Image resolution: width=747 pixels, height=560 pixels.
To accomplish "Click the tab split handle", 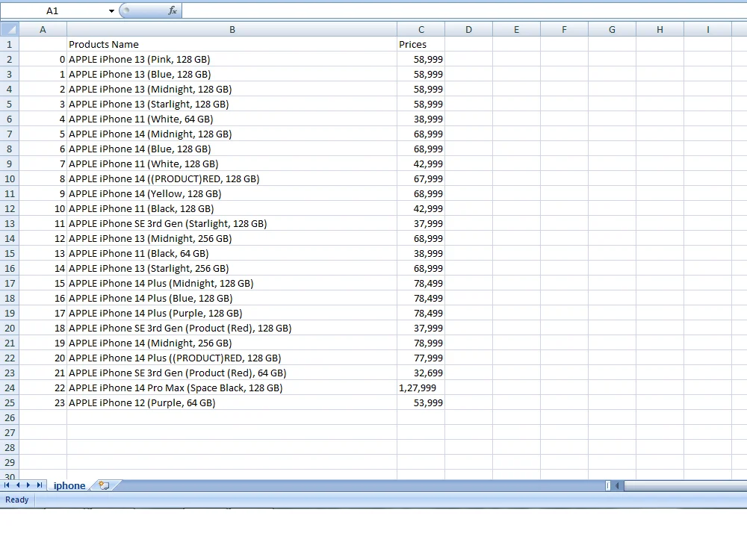I will click(608, 486).
